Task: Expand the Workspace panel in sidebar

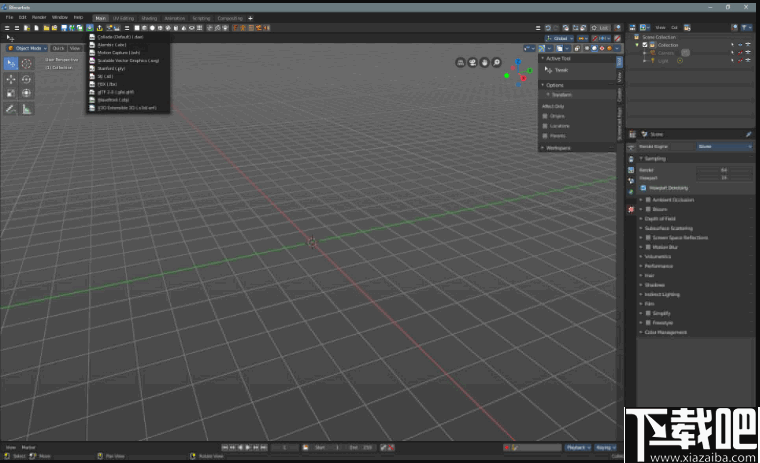Action: pyautogui.click(x=558, y=148)
